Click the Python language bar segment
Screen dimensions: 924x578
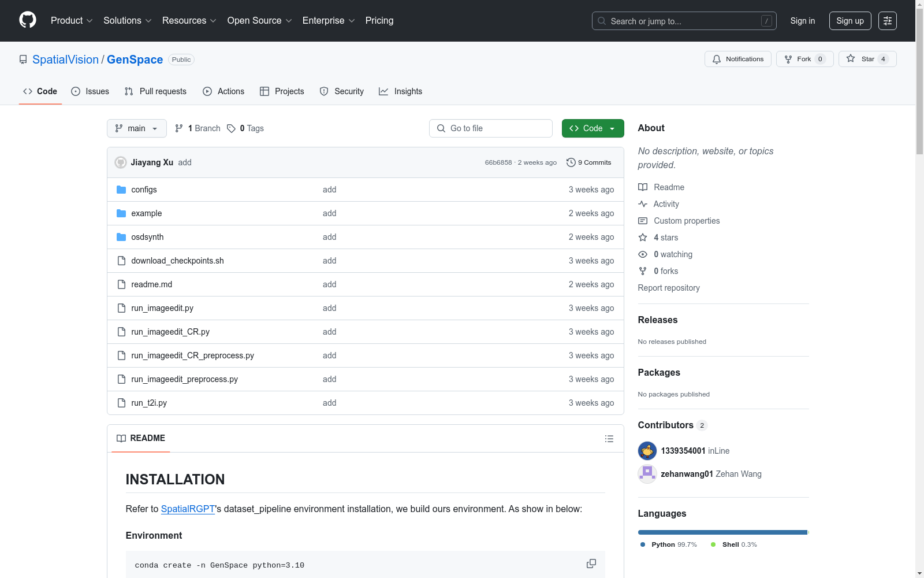(x=722, y=532)
